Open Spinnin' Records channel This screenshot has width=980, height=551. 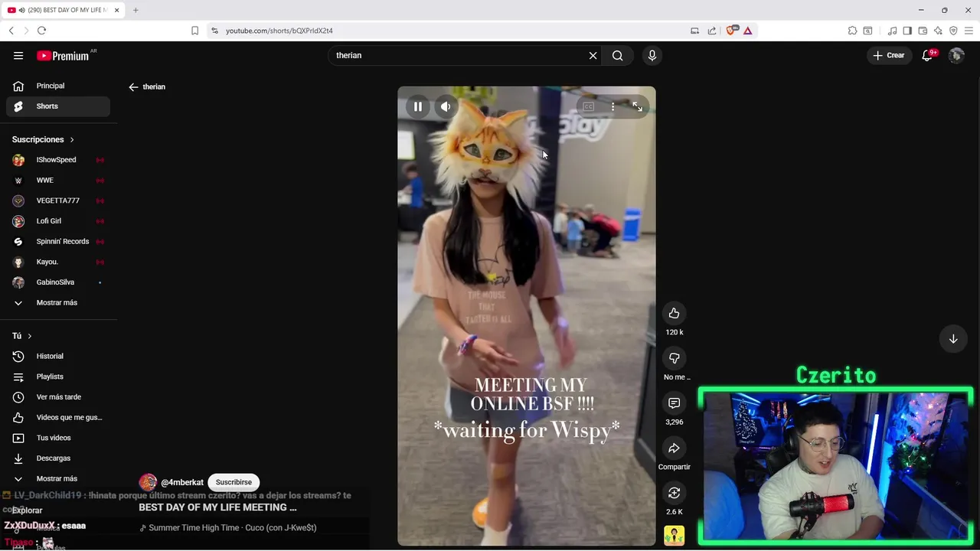coord(58,241)
